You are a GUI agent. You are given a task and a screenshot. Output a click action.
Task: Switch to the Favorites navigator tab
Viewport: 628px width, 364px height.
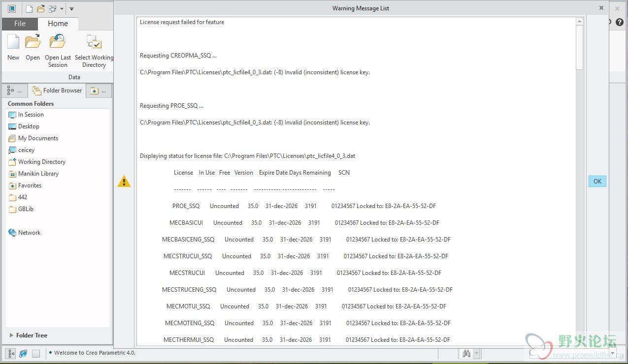(x=99, y=91)
